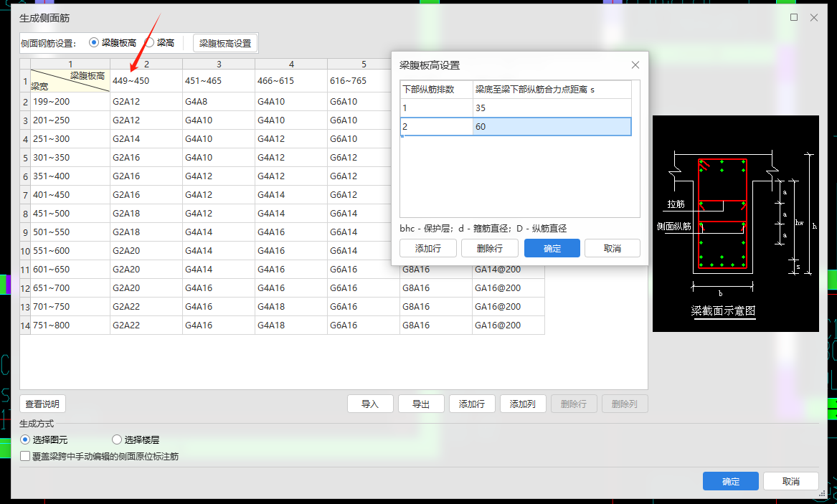The height and width of the screenshot is (504, 837).
Task: Select the cell with value 35
Action: pyautogui.click(x=552, y=108)
